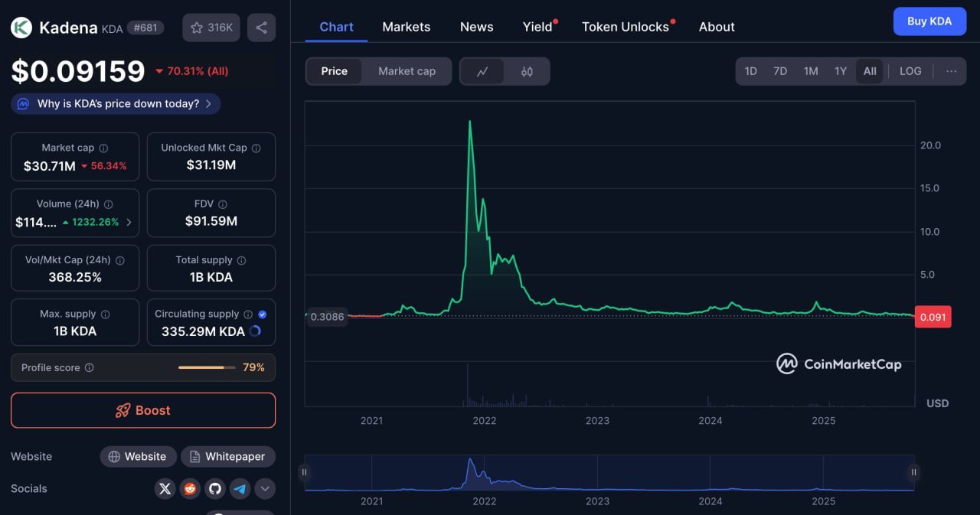Click the Buy KDA button
The height and width of the screenshot is (515, 980).
point(929,21)
